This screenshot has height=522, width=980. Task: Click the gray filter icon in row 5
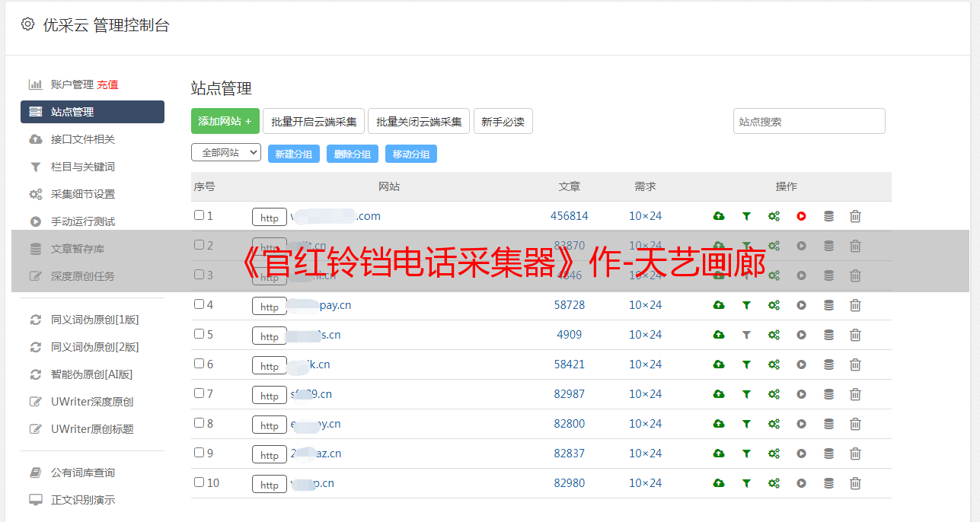coord(746,335)
